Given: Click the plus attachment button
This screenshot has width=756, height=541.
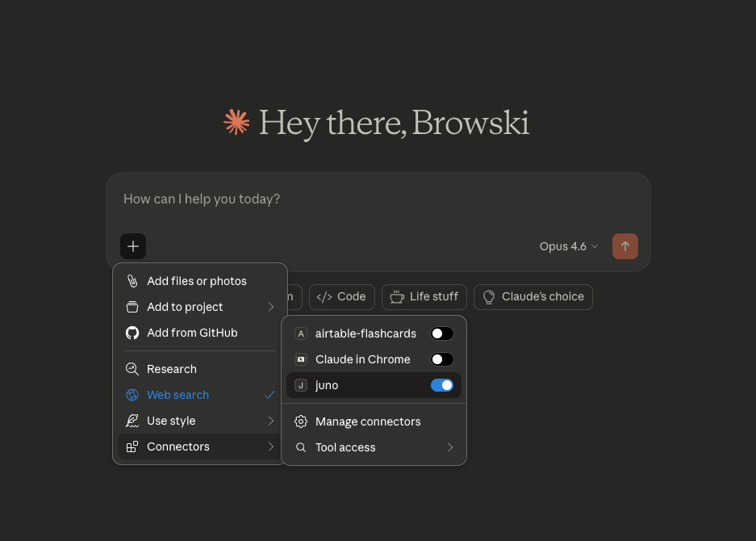Looking at the screenshot, I should pos(133,246).
